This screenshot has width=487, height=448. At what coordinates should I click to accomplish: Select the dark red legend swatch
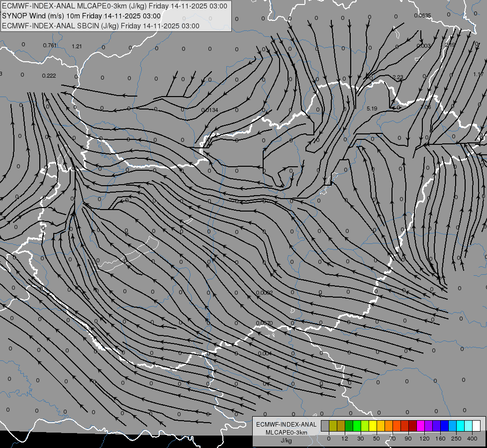[x=413, y=426]
